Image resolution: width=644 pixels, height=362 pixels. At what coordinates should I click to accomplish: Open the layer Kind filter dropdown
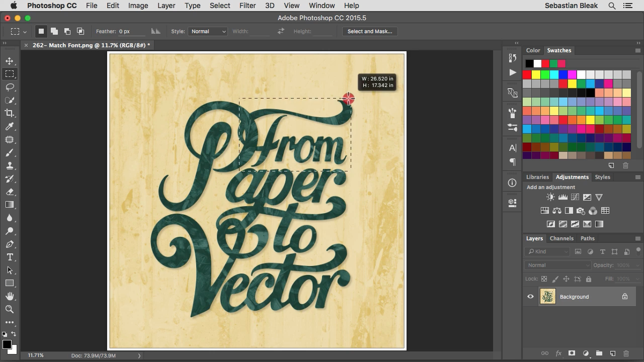[547, 251]
